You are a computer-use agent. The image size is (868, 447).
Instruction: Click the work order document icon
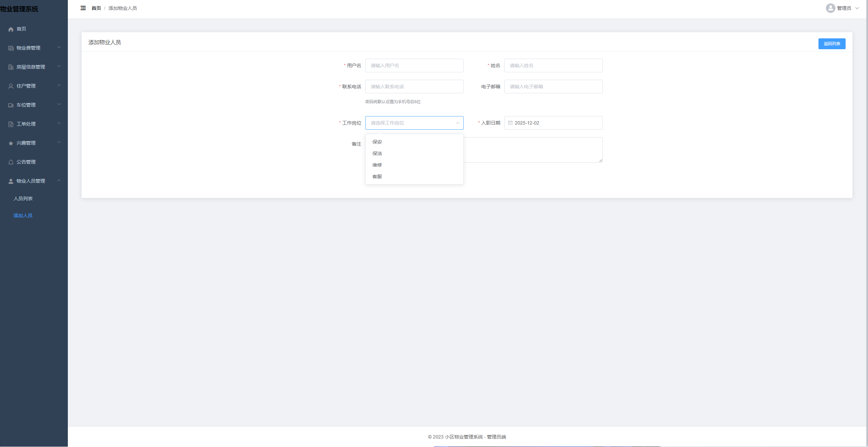[x=11, y=124]
